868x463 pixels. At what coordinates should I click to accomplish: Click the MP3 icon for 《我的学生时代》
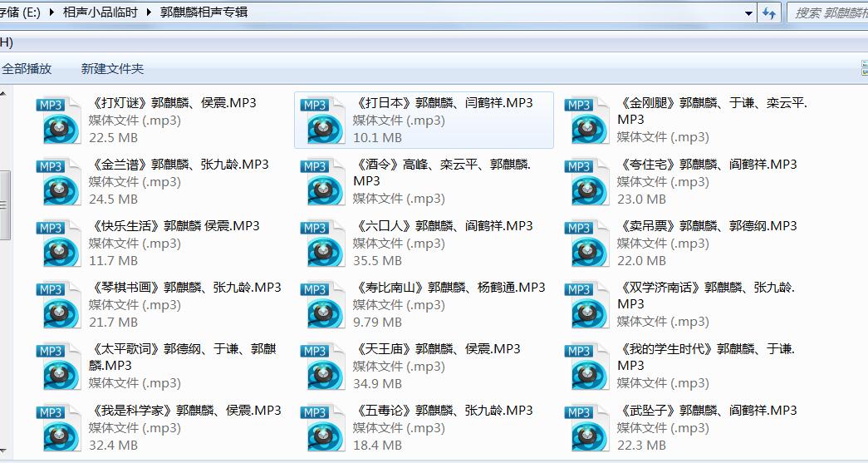click(x=586, y=366)
